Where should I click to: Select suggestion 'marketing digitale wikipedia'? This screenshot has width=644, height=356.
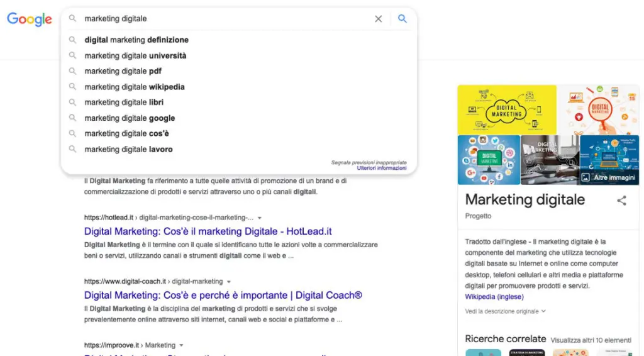239,87
